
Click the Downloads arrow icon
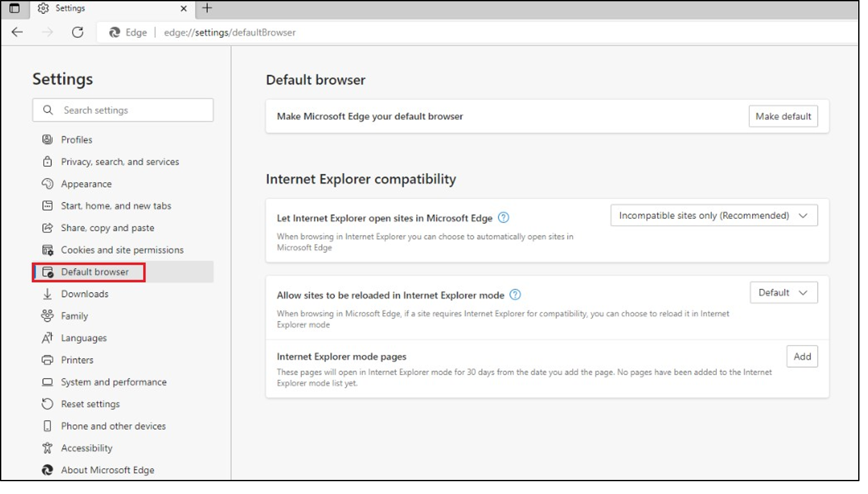tap(47, 294)
